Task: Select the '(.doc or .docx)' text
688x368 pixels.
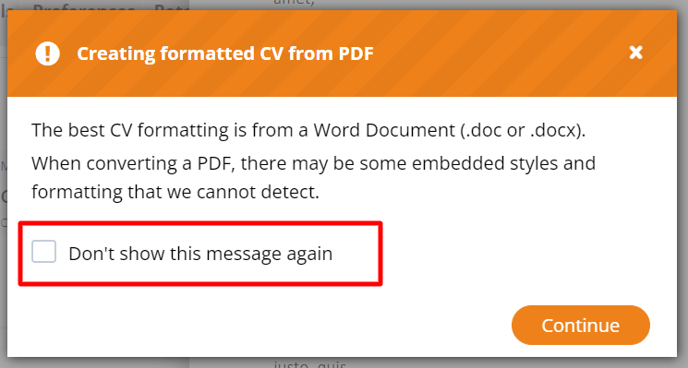Action: point(523,130)
